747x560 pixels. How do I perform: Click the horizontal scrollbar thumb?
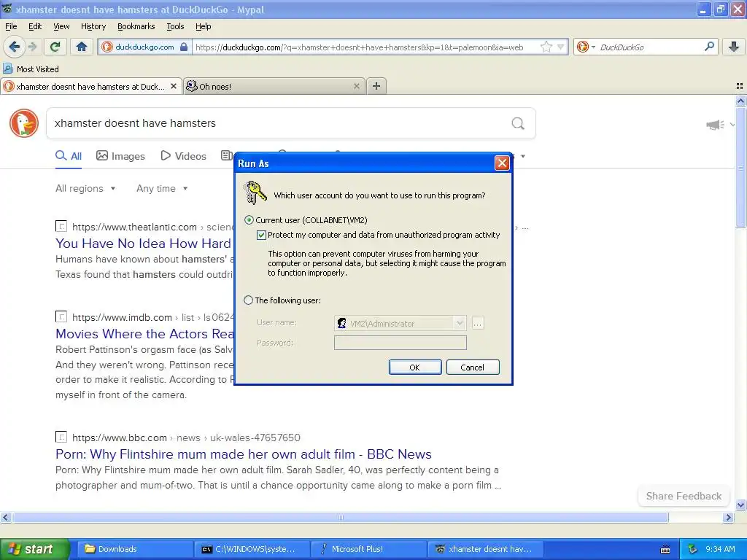(340, 517)
